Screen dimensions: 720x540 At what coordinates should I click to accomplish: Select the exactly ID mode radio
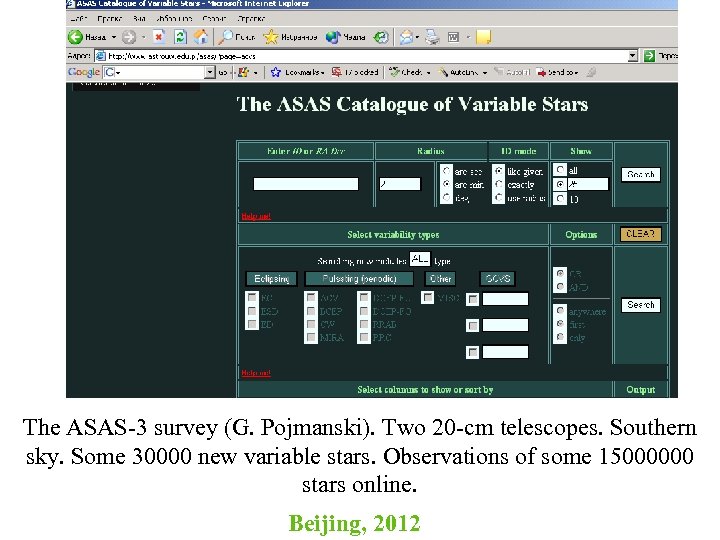pyautogui.click(x=499, y=184)
